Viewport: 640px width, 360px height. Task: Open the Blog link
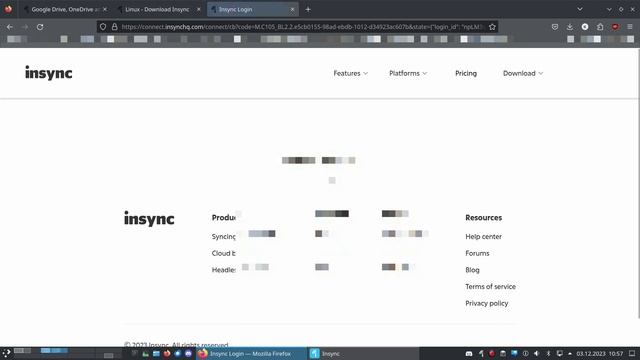(x=472, y=270)
